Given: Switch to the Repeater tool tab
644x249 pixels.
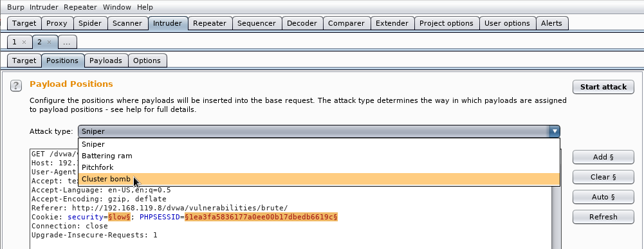Looking at the screenshot, I should (x=210, y=23).
